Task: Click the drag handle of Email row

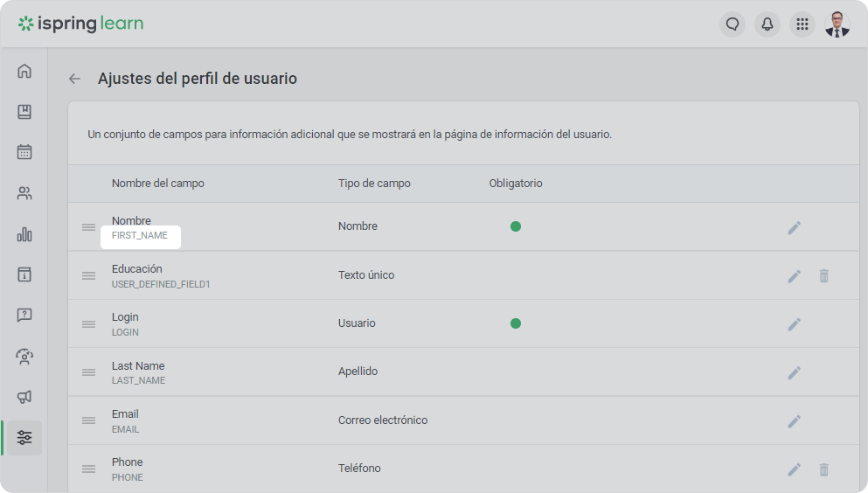Action: coord(88,420)
